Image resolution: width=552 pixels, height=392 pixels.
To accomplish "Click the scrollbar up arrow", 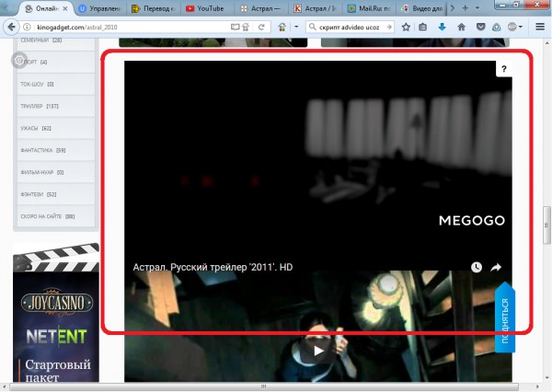I will pyautogui.click(x=546, y=43).
